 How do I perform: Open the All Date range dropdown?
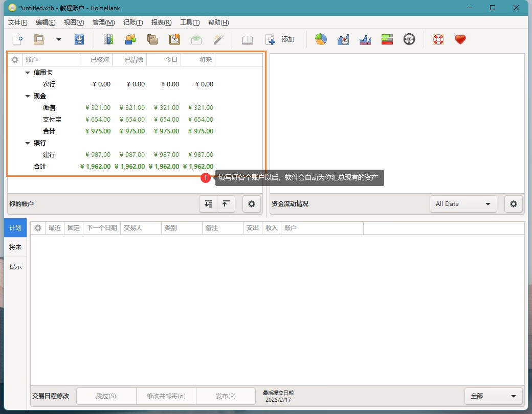(x=463, y=204)
